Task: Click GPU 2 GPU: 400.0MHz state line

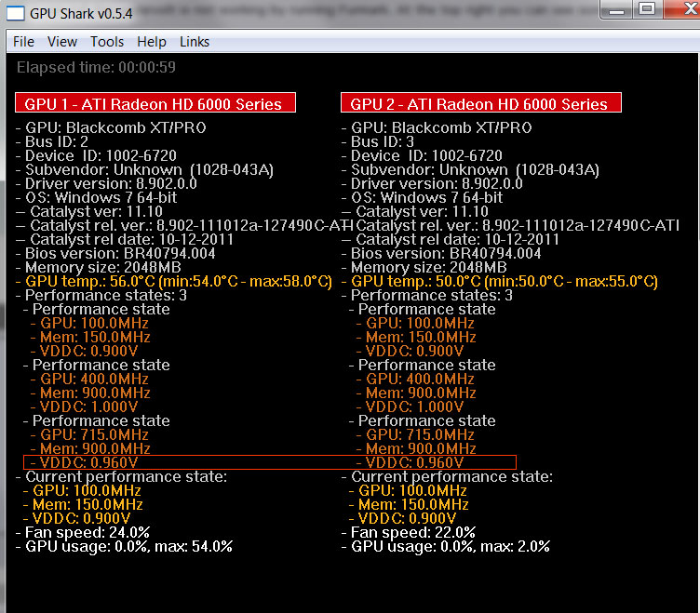Action: [415, 380]
